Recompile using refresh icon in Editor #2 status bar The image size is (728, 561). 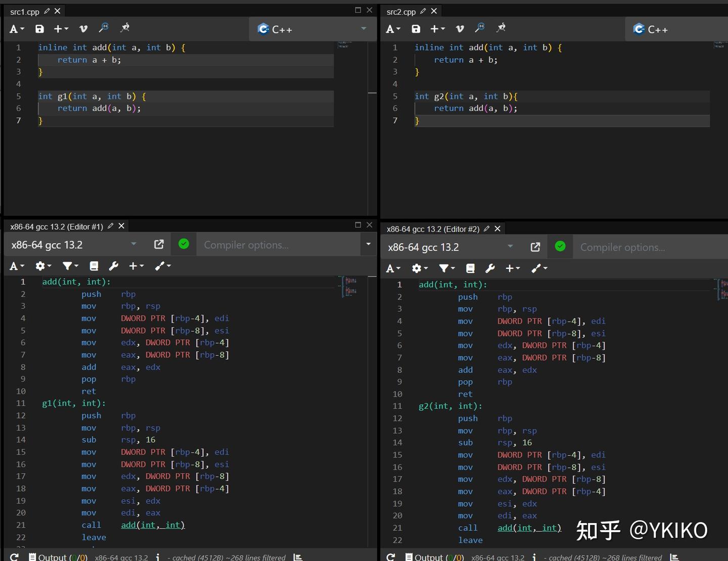(391, 556)
